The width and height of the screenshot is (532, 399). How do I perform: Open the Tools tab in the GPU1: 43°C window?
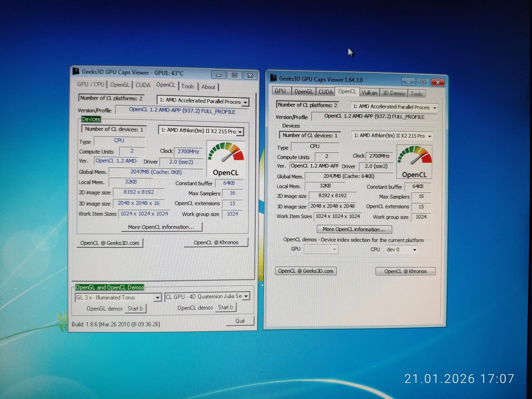pos(188,86)
